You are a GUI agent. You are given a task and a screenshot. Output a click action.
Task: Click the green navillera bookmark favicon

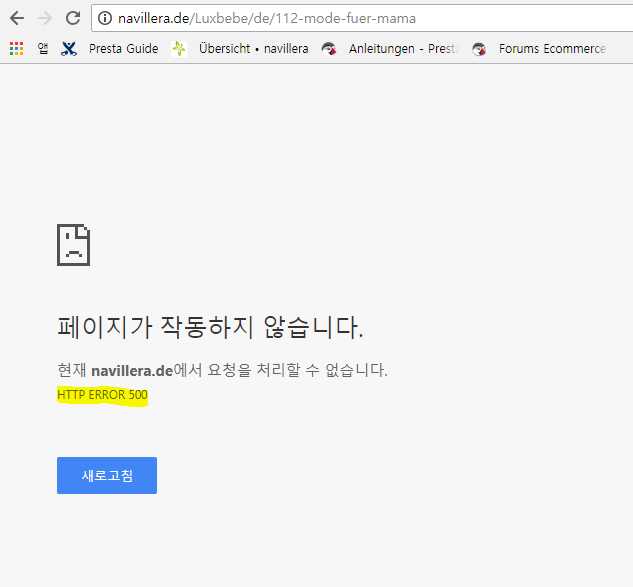tap(179, 49)
